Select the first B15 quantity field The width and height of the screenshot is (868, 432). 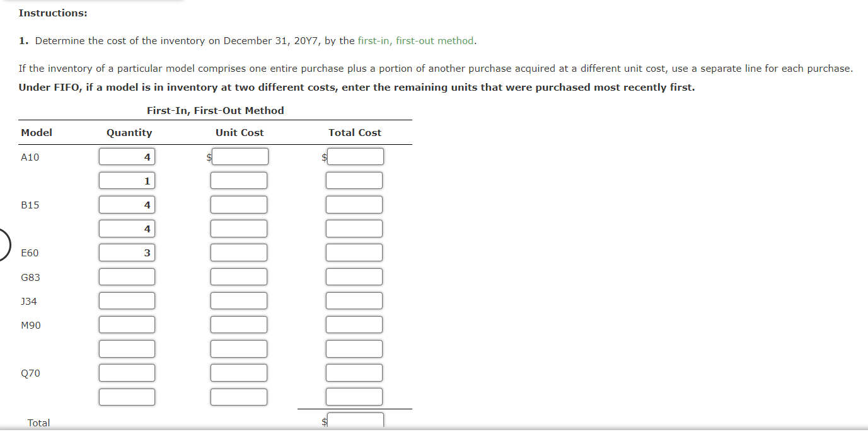coord(127,204)
